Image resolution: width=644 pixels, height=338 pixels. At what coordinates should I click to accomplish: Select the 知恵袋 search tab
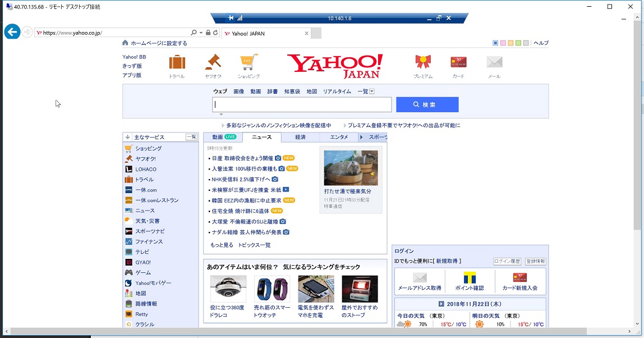292,92
